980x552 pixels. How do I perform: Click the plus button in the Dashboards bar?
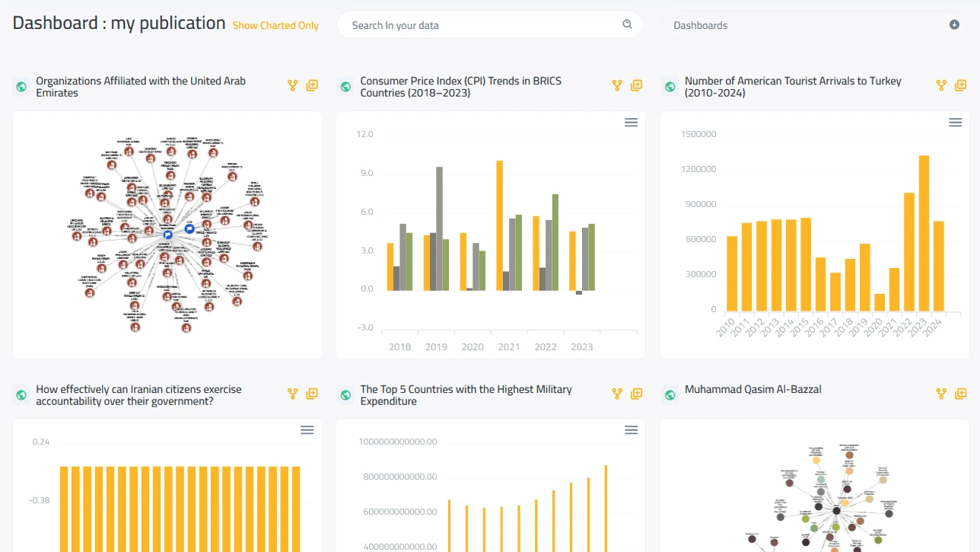click(x=953, y=24)
